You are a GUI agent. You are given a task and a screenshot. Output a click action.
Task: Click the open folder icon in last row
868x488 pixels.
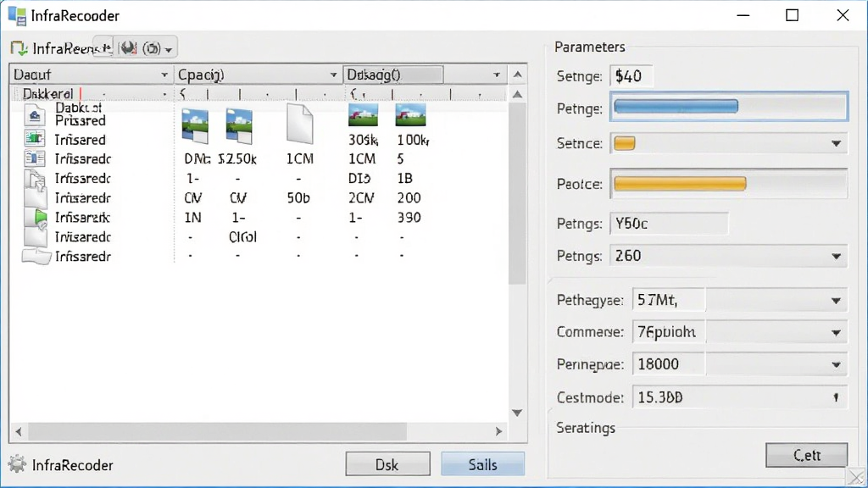36,257
